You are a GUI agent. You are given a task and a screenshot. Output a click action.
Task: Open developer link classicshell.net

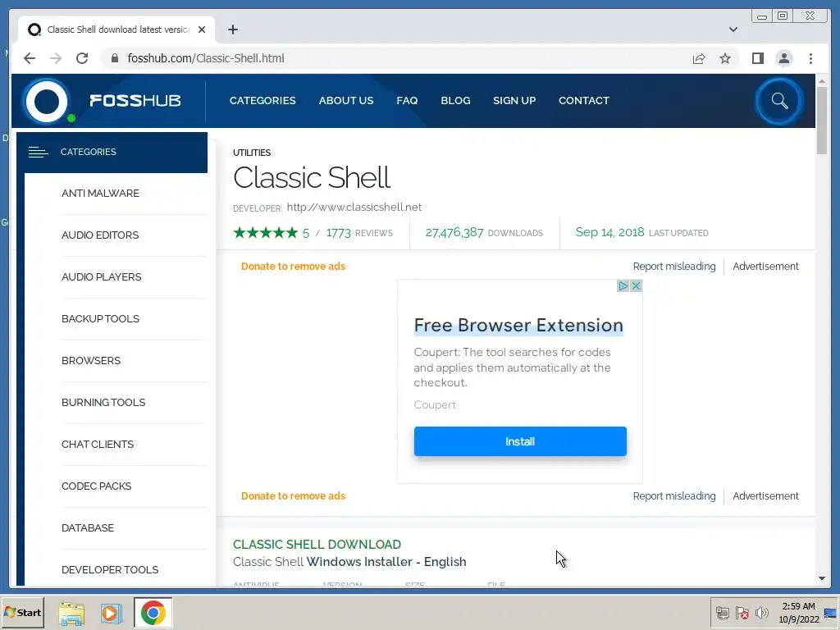[354, 208]
